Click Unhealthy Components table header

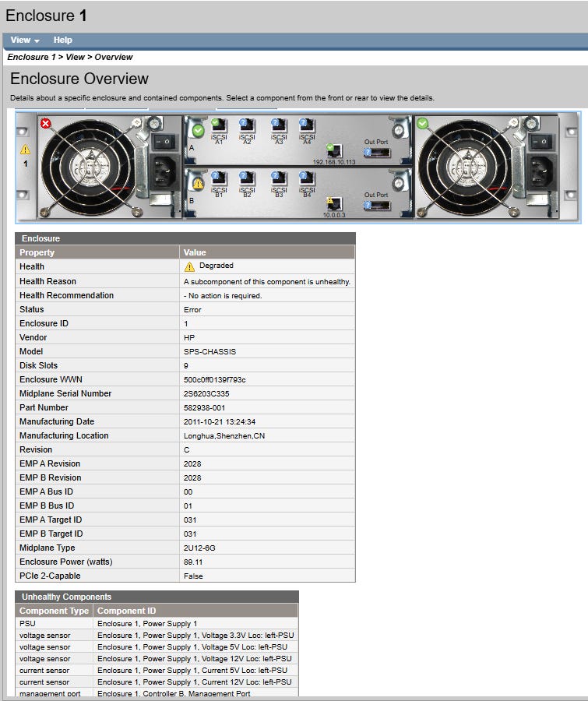coord(157,597)
